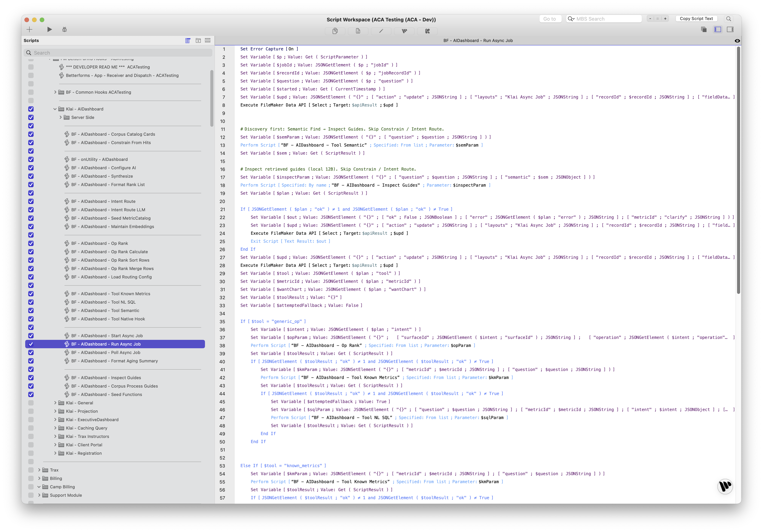Check checkbox for BF - Common Hooks ACATesting
This screenshot has height=532, width=763.
pyautogui.click(x=31, y=92)
